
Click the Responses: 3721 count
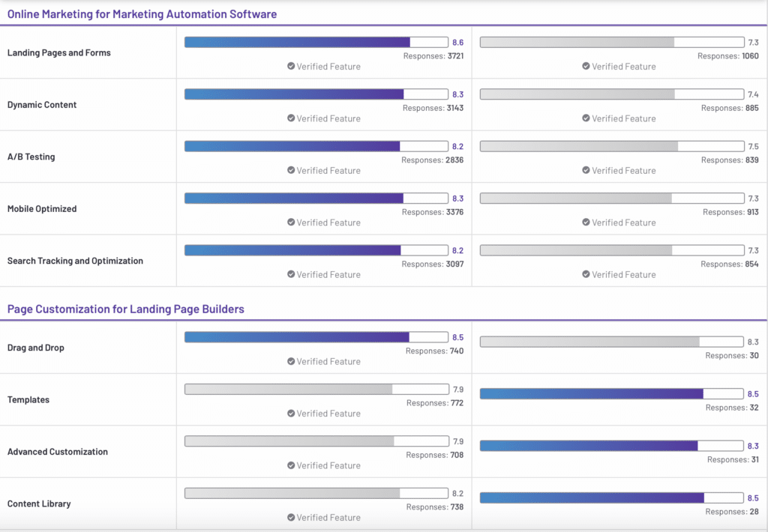(433, 55)
